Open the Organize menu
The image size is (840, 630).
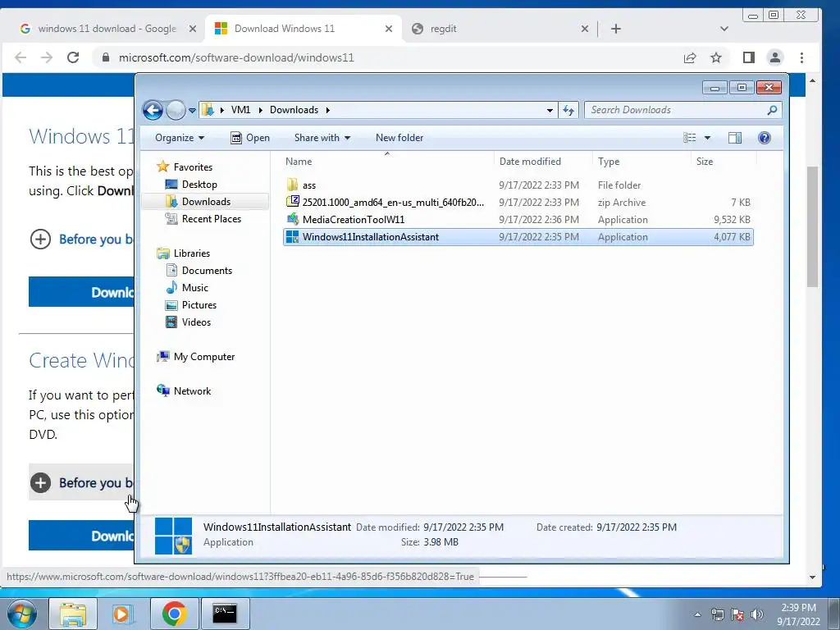(180, 138)
